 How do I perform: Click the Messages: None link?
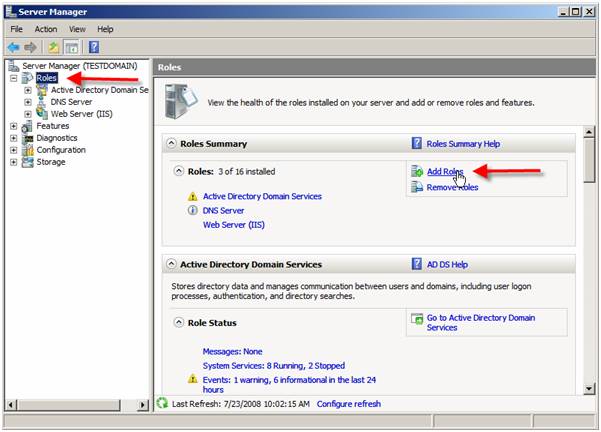pos(233,351)
